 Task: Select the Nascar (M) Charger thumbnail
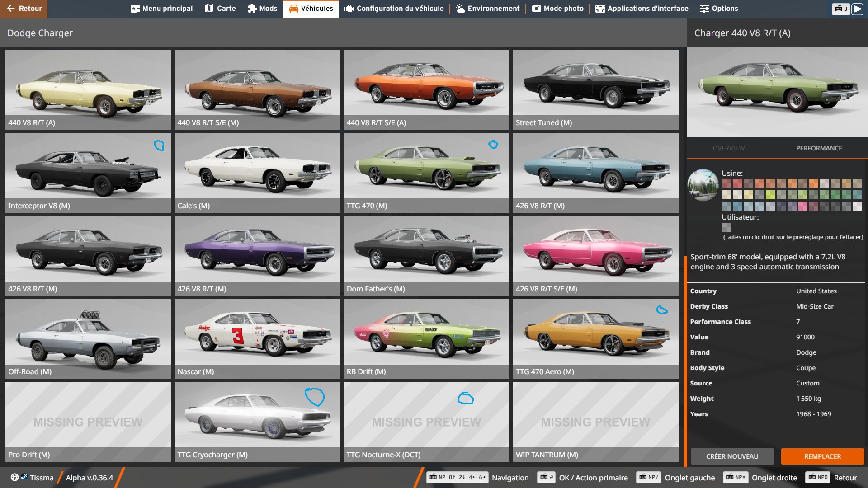coord(257,338)
